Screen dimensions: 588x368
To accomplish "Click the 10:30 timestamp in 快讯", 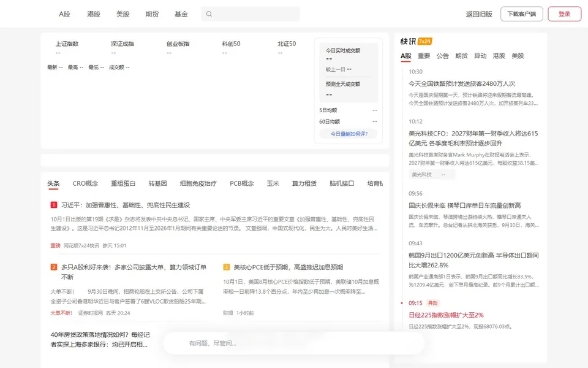I will tap(415, 71).
